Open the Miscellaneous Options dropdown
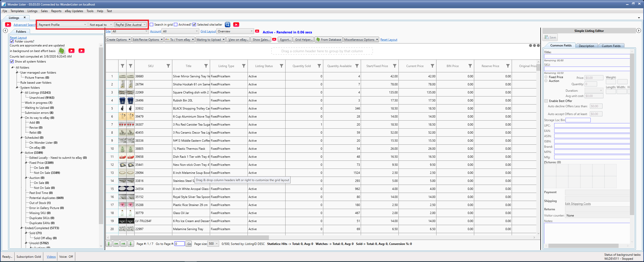This screenshot has height=262, width=644. [361, 40]
